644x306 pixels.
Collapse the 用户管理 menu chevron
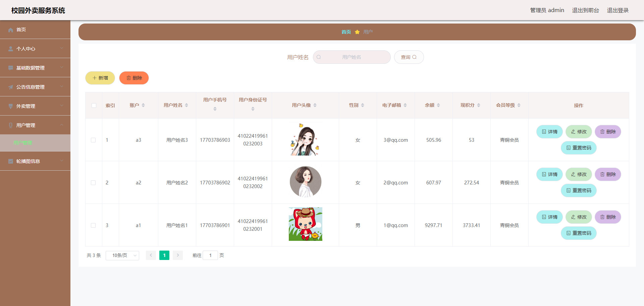pyautogui.click(x=62, y=125)
